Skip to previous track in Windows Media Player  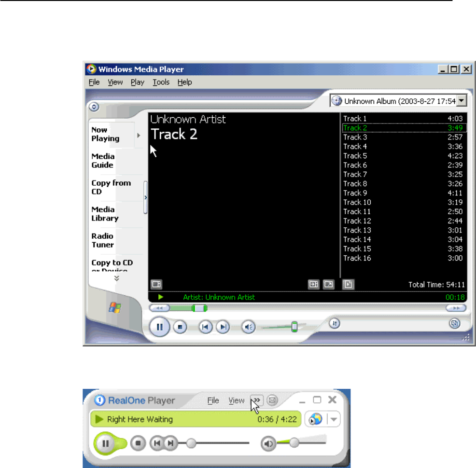(x=205, y=327)
